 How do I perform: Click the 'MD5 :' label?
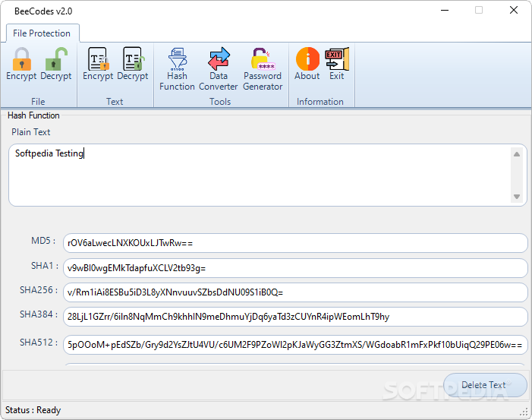pyautogui.click(x=43, y=241)
